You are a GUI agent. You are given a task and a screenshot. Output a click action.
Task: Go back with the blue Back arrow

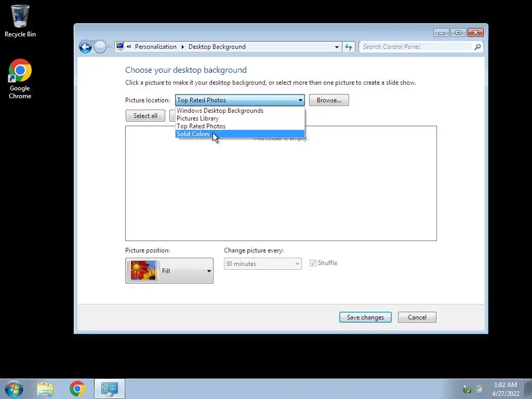coord(86,47)
